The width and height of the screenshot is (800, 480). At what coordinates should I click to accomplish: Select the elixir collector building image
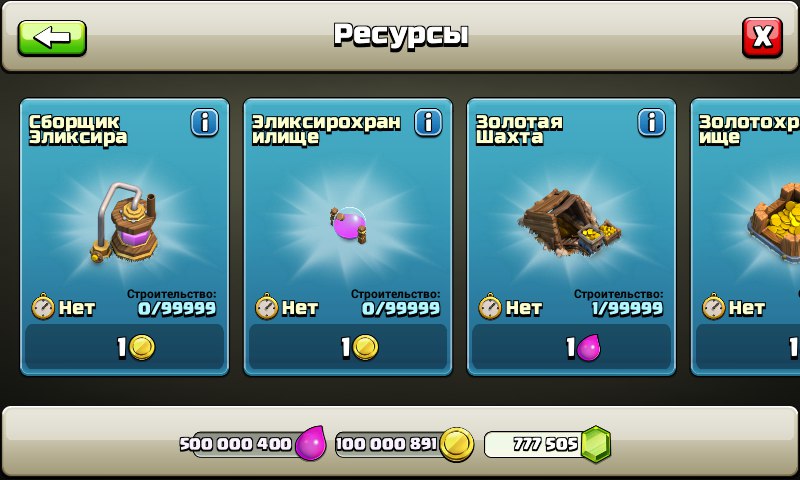click(x=124, y=222)
